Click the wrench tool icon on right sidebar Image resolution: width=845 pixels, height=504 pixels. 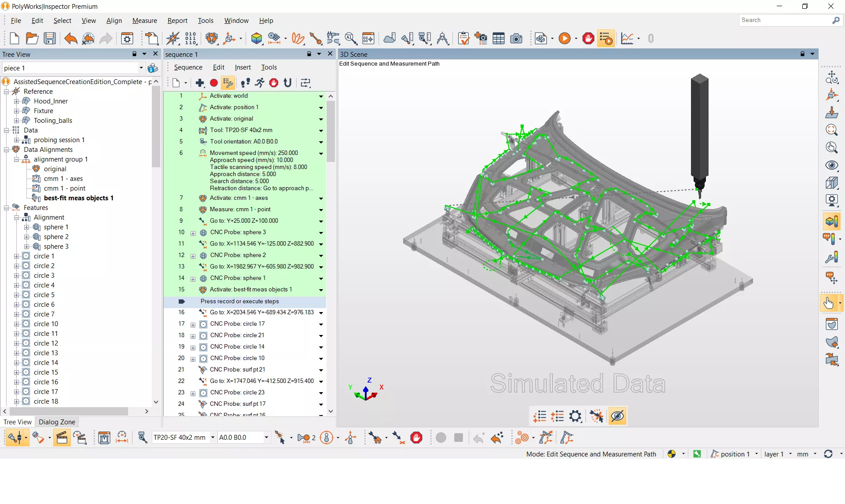tap(831, 258)
